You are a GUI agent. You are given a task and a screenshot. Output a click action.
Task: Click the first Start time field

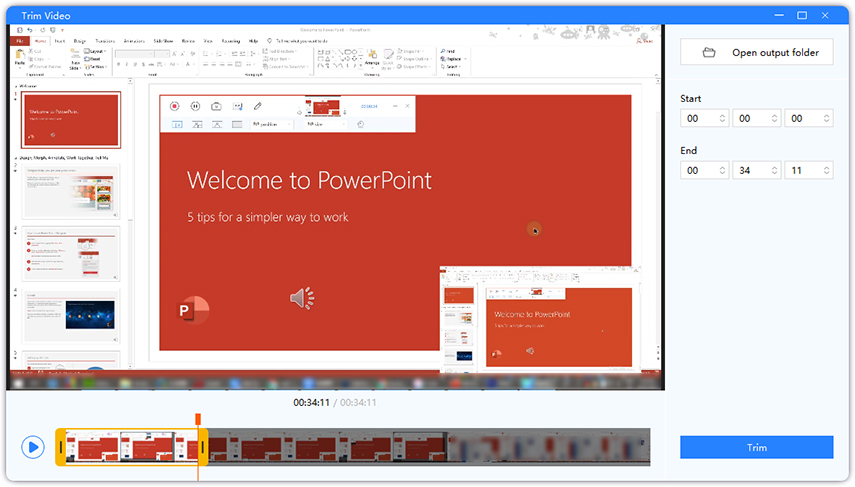pos(704,118)
